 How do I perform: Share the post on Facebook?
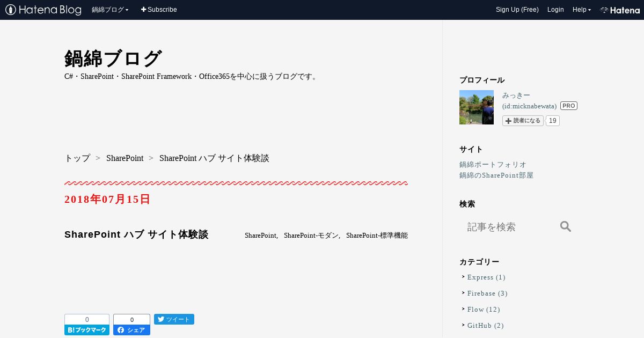131,330
